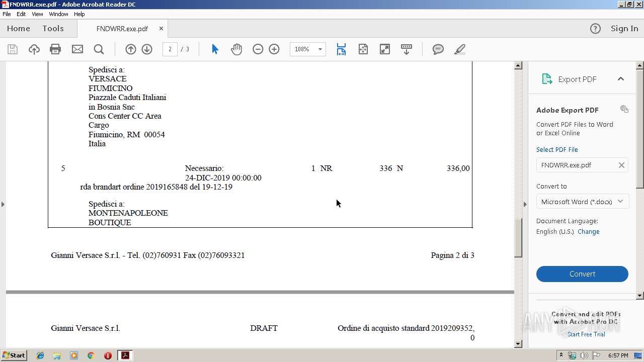Click the Export PDF panel icon
The image size is (644, 362).
(547, 79)
